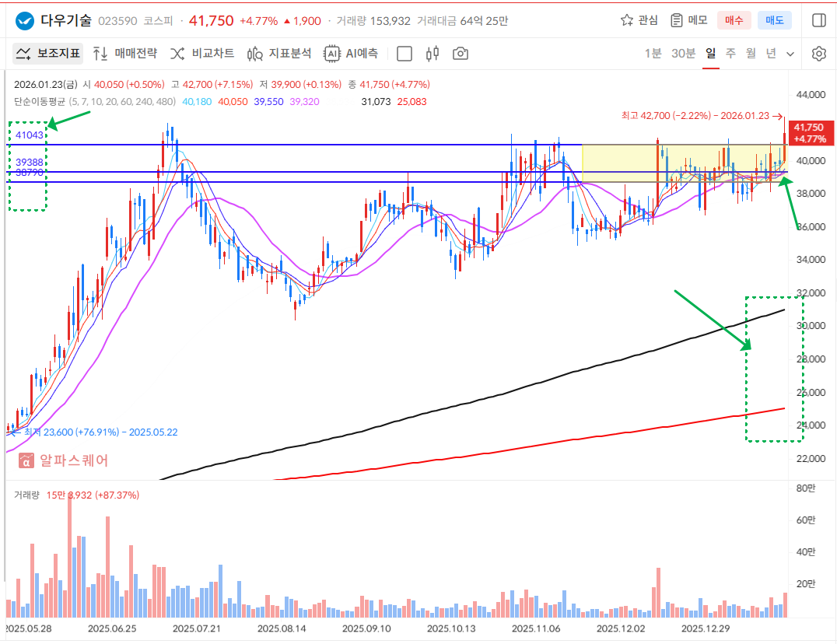Switch to the 월 monthly chart tab
Screen dimensions: 837x644
751,54
